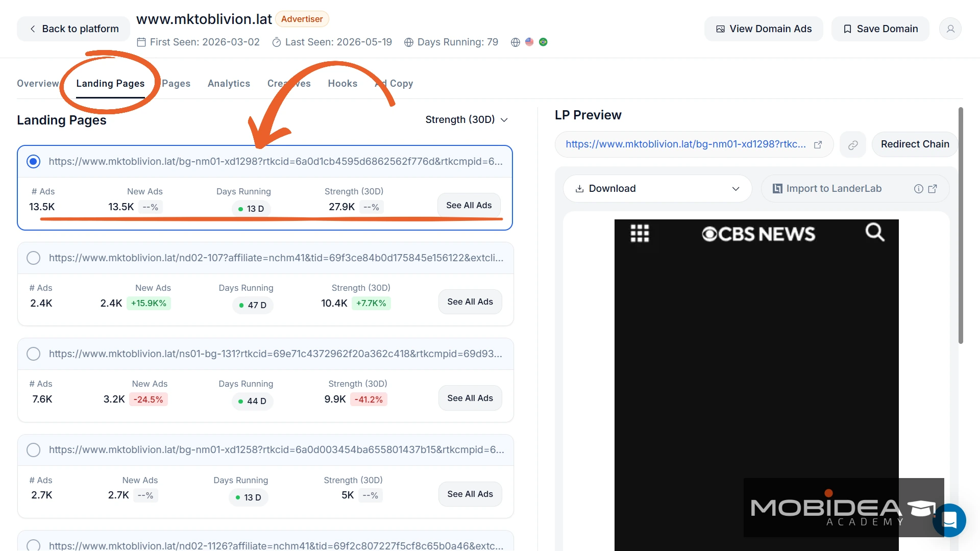Screen dimensions: 980x551
Task: Expand the Download dropdown
Action: (x=657, y=189)
